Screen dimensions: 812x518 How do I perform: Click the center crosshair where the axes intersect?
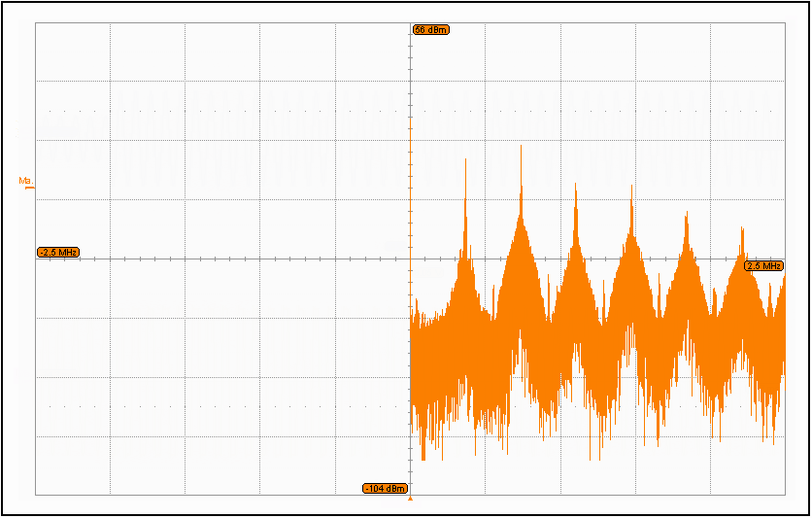[410, 259]
